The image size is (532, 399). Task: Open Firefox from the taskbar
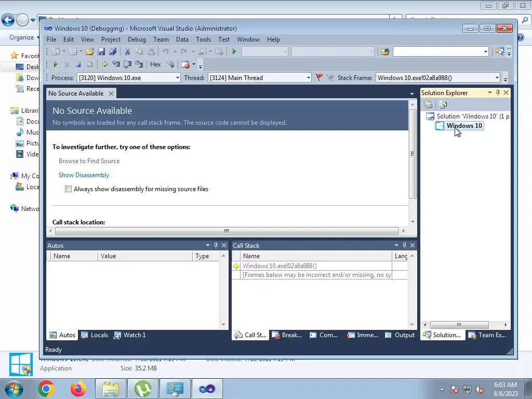click(78, 389)
